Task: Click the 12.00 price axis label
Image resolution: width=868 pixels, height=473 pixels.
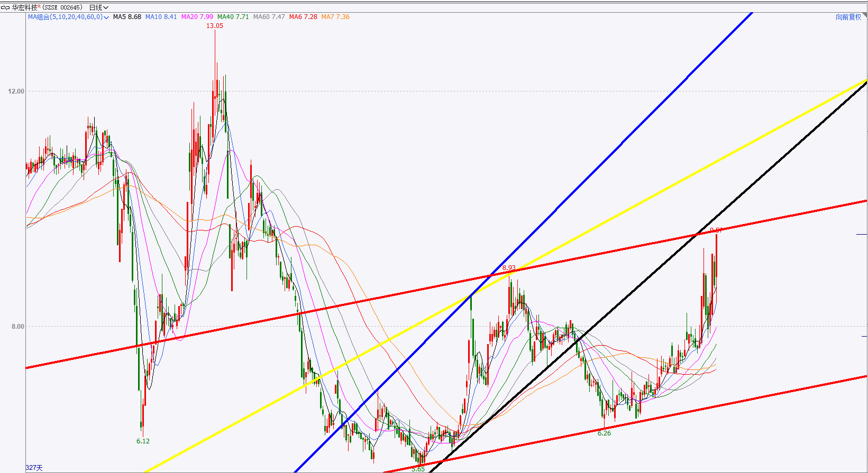Action: [x=16, y=91]
